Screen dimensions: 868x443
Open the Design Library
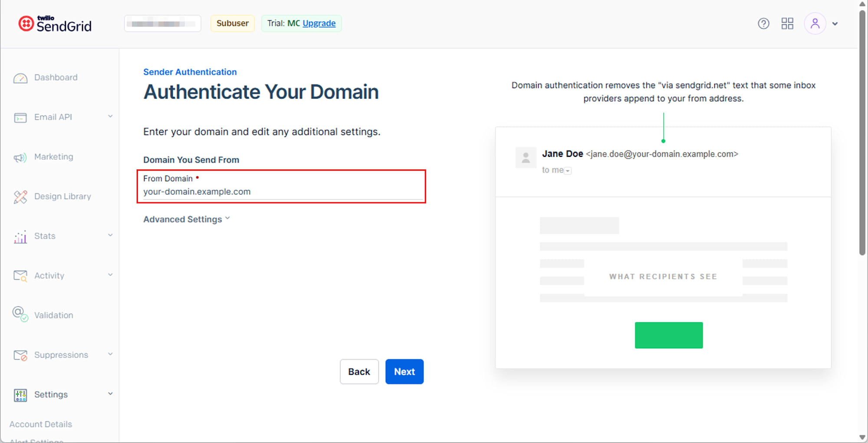[20, 196]
